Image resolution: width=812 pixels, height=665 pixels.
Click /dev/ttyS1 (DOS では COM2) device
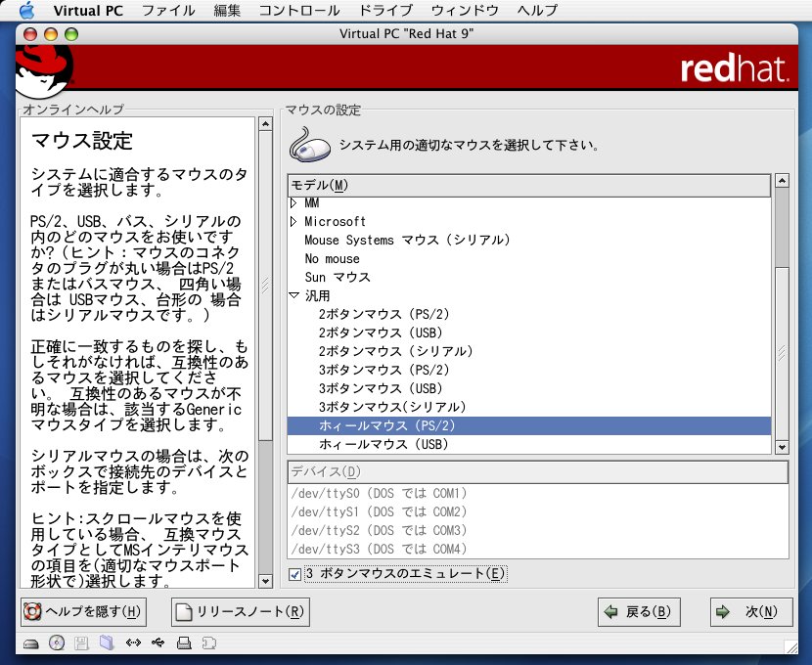point(538,511)
